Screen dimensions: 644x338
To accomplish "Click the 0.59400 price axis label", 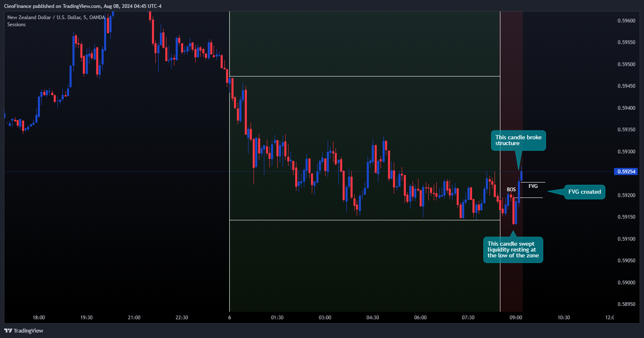I will 626,108.
